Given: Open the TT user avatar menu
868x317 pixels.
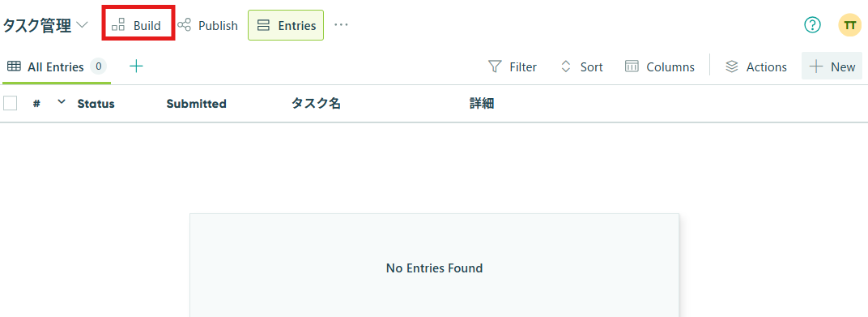Looking at the screenshot, I should (x=849, y=25).
